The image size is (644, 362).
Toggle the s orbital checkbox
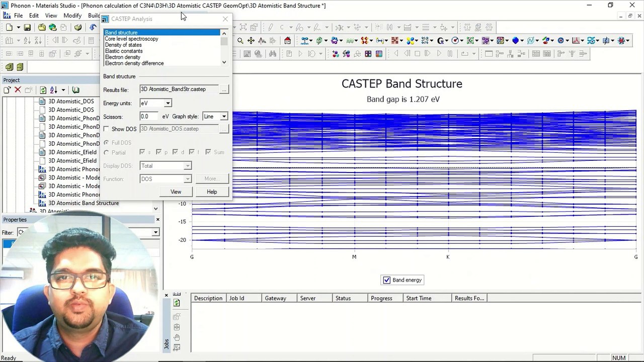coord(142,152)
